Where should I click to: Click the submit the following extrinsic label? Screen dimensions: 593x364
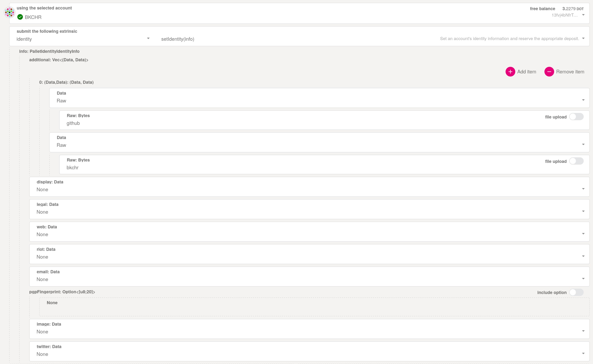click(x=47, y=31)
